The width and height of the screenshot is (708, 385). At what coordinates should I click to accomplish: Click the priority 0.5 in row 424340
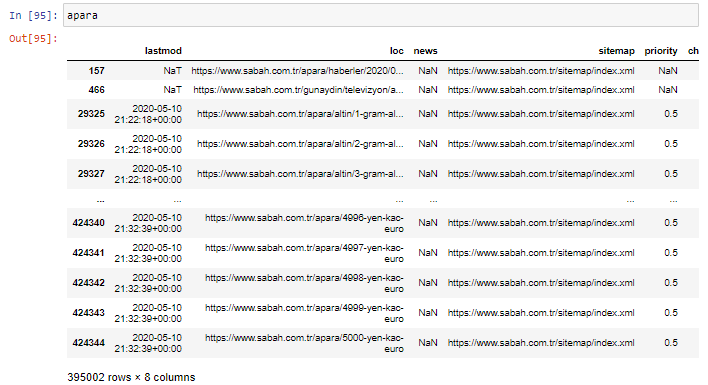point(671,223)
